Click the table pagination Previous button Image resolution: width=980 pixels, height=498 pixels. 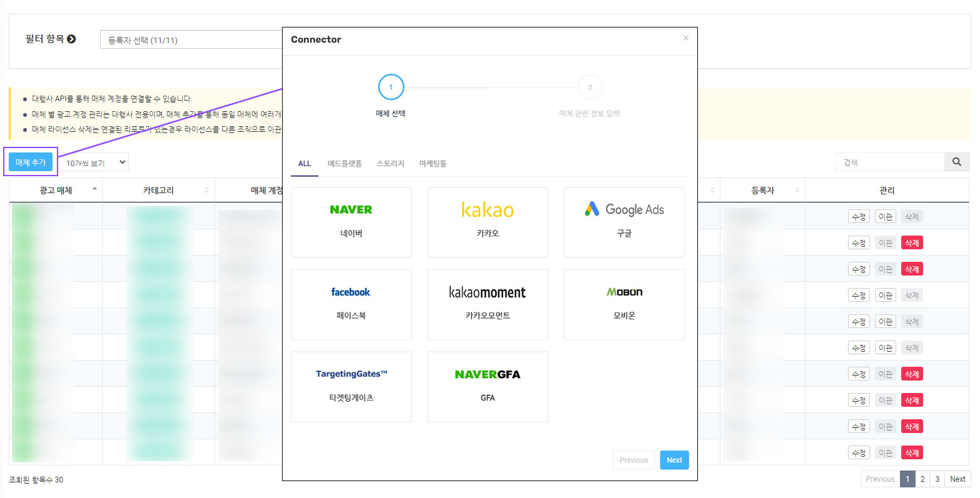[881, 479]
